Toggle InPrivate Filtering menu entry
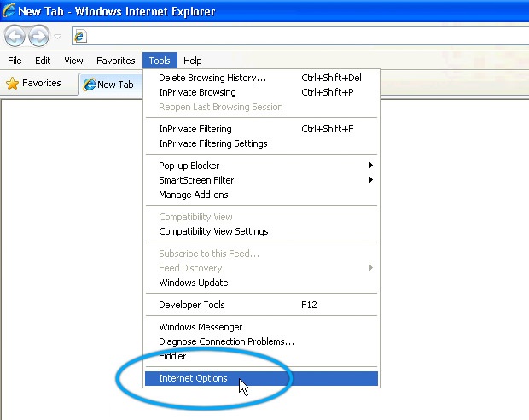The image size is (529, 420). pos(261,129)
